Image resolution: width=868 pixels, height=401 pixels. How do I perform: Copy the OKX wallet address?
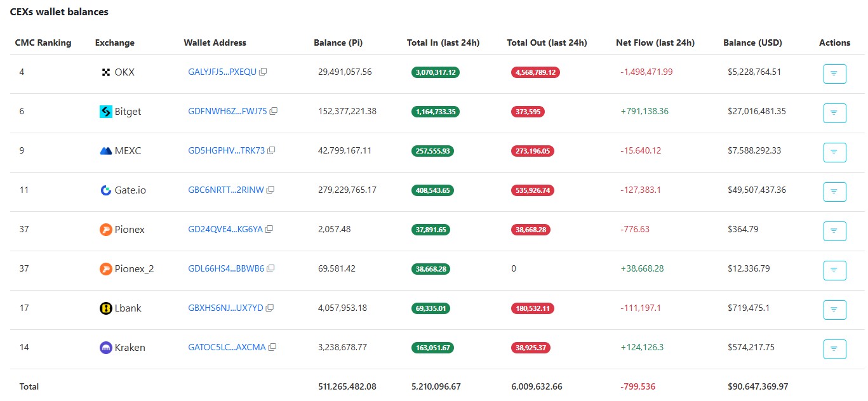pyautogui.click(x=264, y=71)
